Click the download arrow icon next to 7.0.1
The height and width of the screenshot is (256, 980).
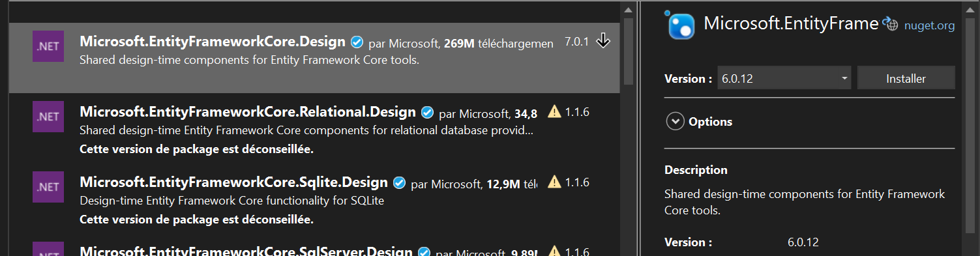coord(603,41)
